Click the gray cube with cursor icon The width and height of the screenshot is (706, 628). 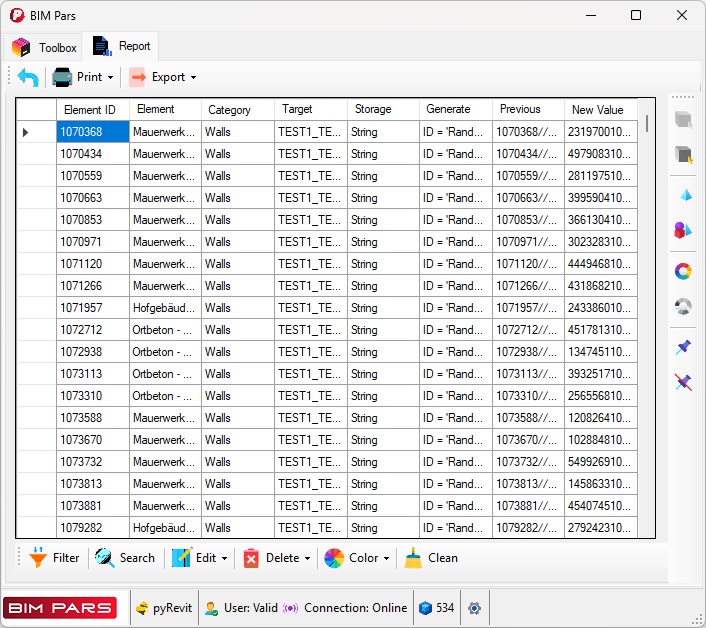tap(683, 154)
